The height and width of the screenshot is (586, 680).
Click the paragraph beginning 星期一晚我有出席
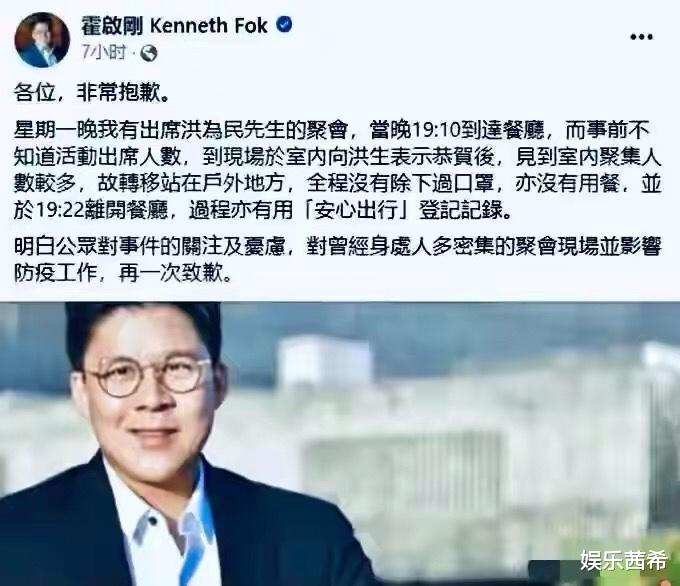[337, 170]
